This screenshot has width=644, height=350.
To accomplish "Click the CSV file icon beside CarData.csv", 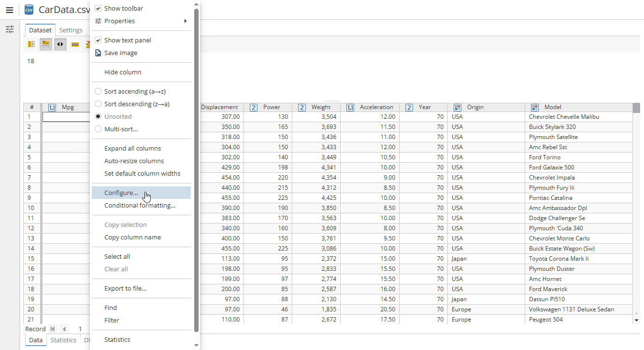I will (x=29, y=9).
